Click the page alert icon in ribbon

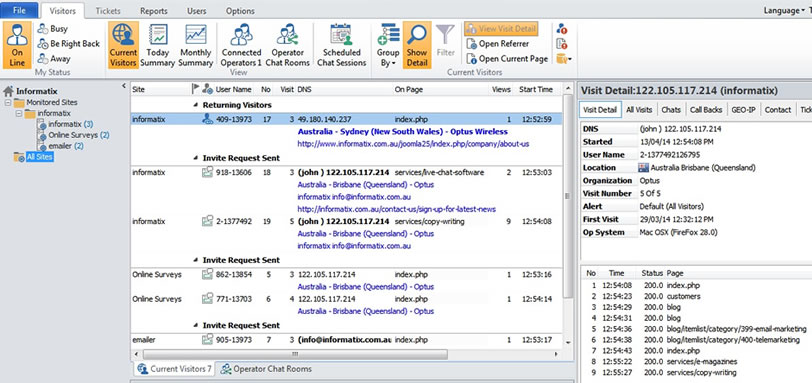click(x=561, y=44)
